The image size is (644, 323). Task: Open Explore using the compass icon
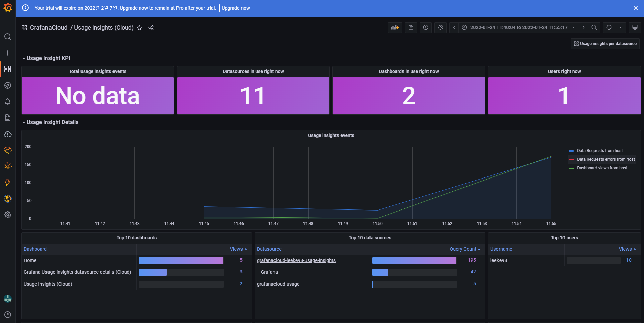8,85
